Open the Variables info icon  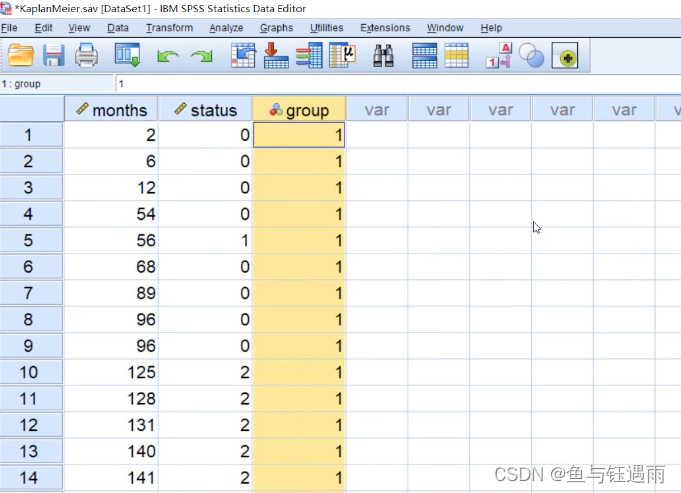pyautogui.click(x=309, y=55)
